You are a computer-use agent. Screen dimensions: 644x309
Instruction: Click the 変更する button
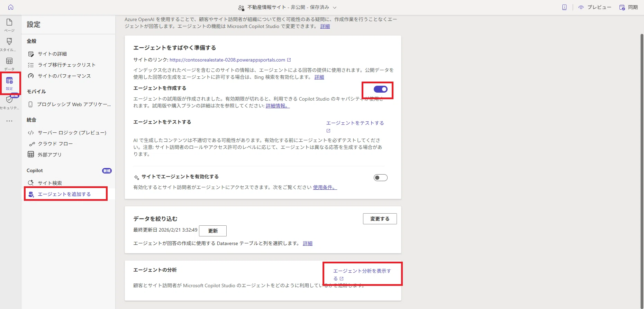tap(380, 219)
